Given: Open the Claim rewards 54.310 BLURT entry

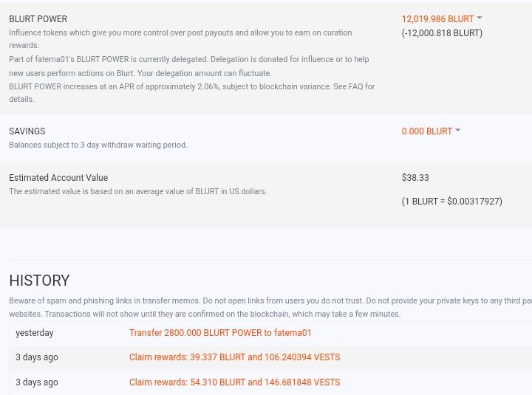Looking at the screenshot, I should (x=234, y=382).
